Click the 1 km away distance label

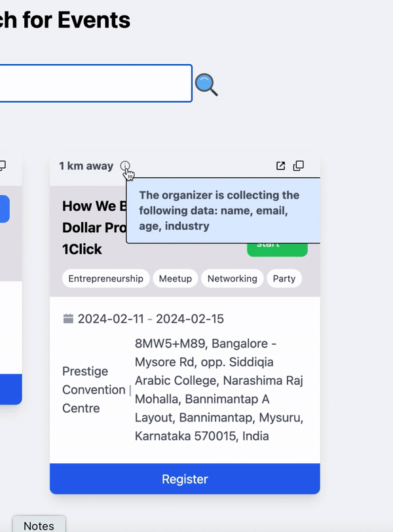pos(86,166)
